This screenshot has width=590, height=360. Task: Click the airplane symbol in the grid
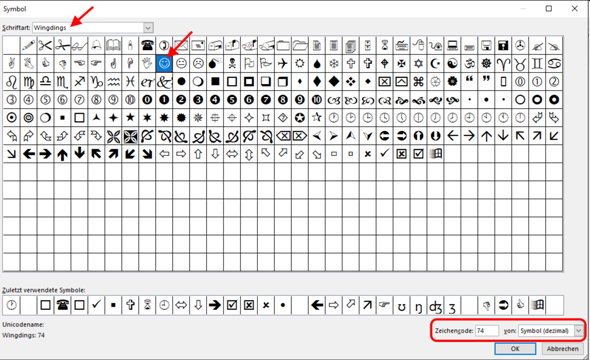tap(283, 64)
